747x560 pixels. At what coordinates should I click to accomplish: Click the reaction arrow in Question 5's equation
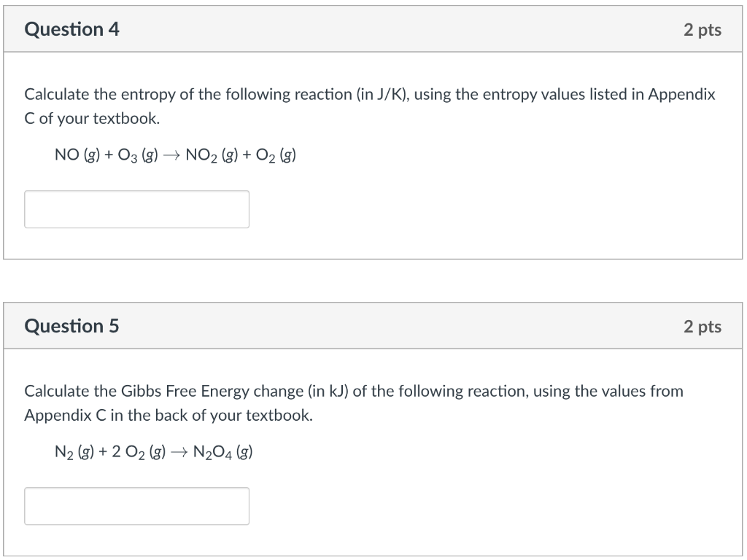click(179, 452)
